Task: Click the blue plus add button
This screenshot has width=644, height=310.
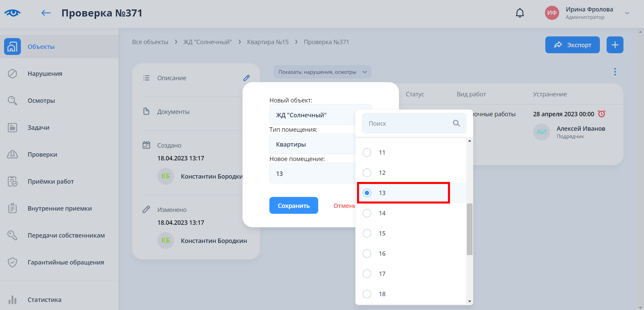Action: pos(615,45)
